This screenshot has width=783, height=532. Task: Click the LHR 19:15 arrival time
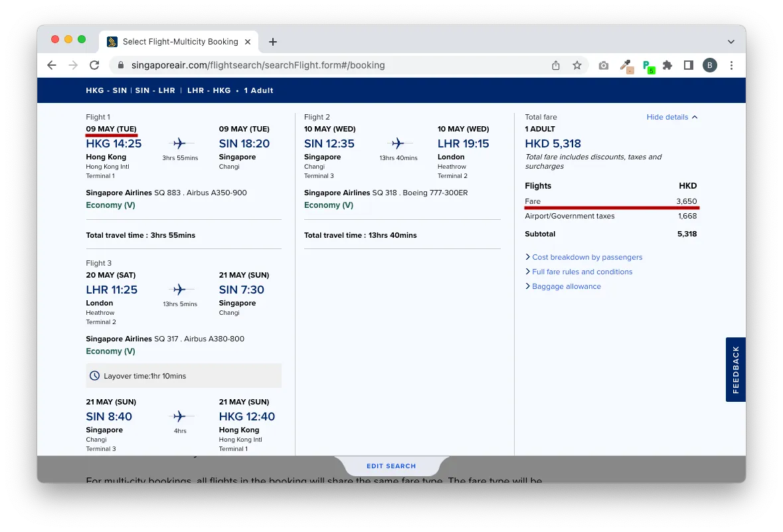coord(464,143)
